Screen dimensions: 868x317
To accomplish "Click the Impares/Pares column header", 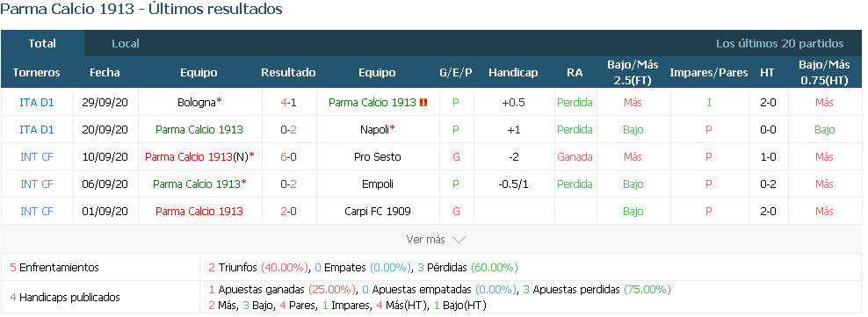I will click(709, 73).
